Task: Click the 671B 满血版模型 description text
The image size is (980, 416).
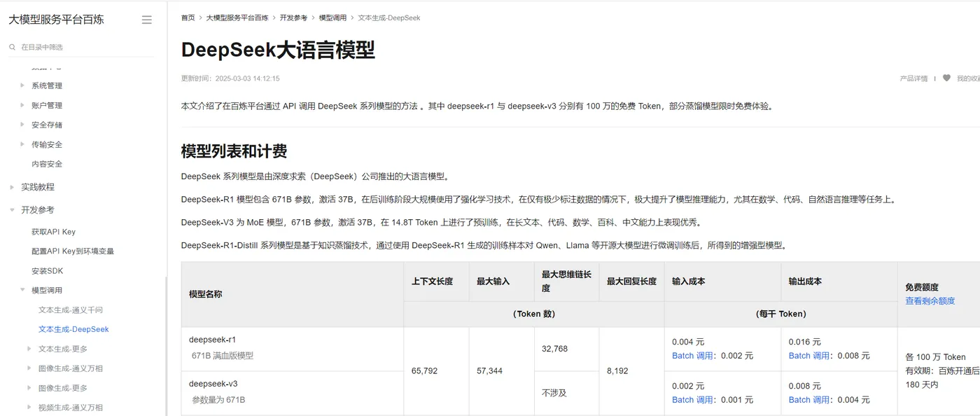Action: [x=223, y=356]
